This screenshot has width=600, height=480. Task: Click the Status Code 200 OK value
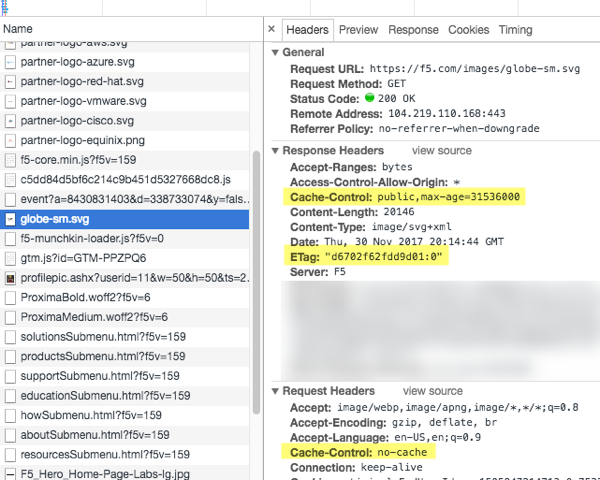[x=396, y=99]
